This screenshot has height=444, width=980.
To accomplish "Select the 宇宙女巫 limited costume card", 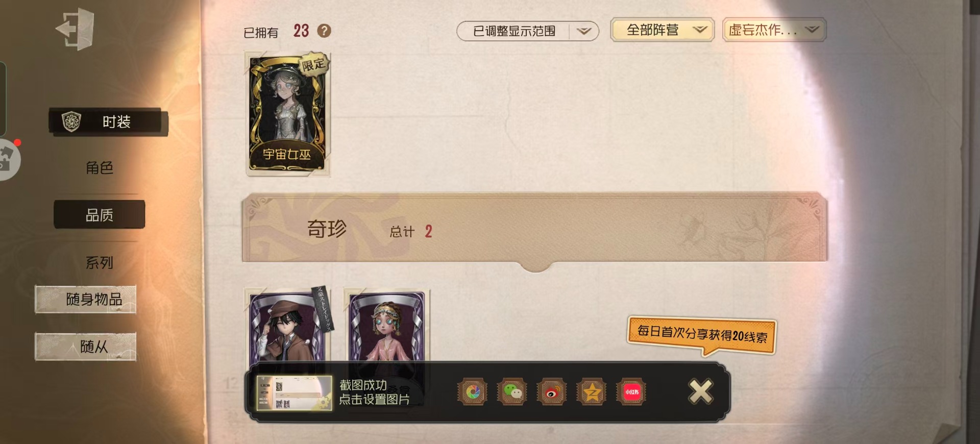I will coord(288,113).
